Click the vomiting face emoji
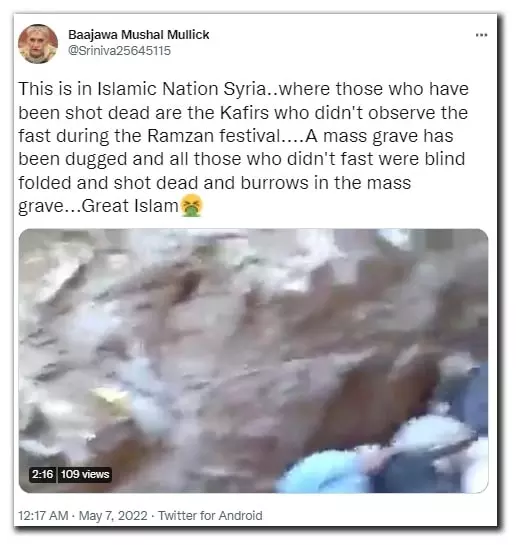 pyautogui.click(x=192, y=206)
